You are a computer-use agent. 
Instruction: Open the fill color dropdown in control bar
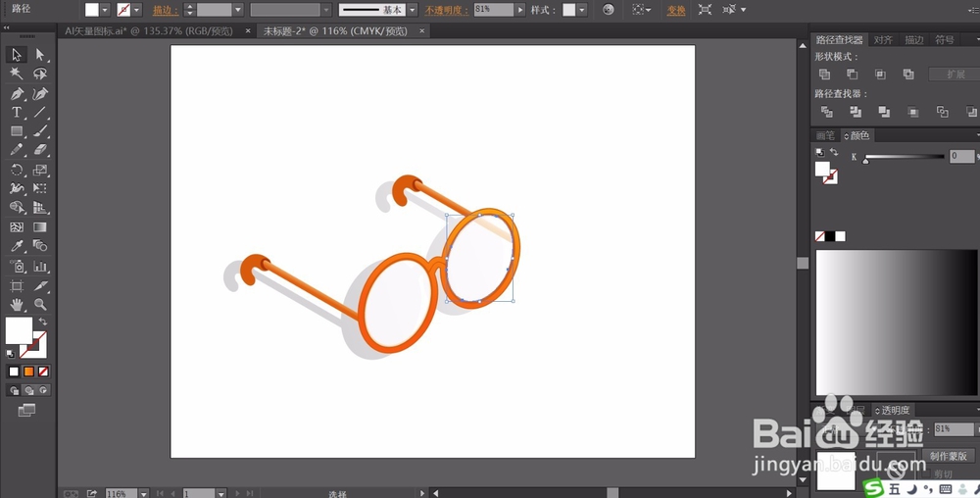coord(105,10)
